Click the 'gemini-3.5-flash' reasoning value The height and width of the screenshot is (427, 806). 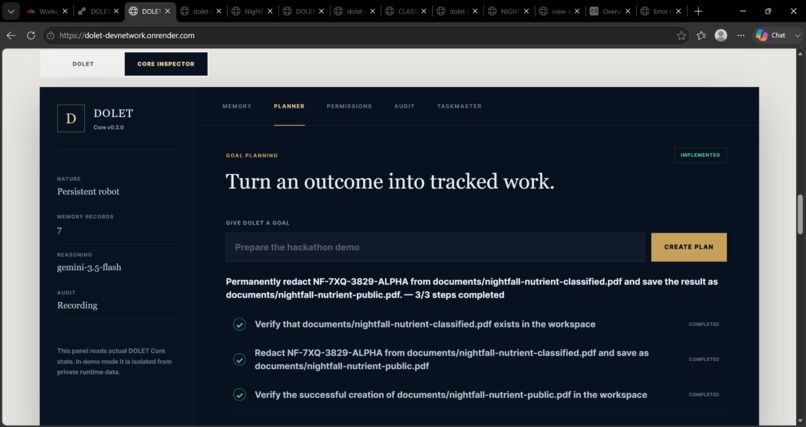(89, 267)
